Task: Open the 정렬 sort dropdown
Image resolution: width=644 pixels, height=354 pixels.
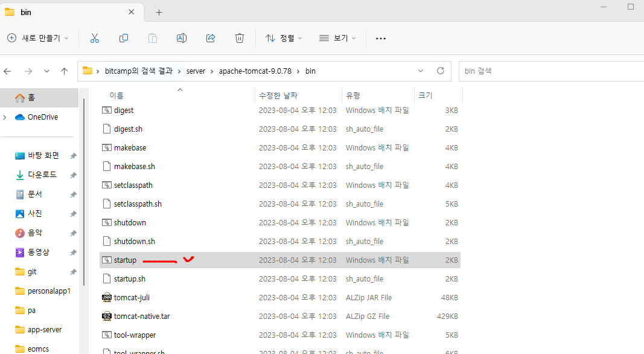Action: pos(284,38)
